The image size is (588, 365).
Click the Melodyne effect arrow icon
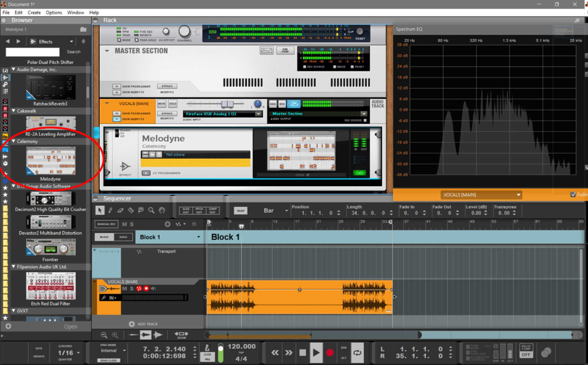[x=125, y=166]
